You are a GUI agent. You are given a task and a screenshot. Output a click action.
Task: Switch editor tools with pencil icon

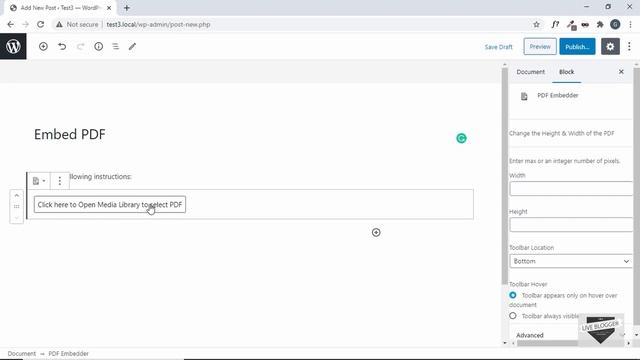pyautogui.click(x=132, y=47)
